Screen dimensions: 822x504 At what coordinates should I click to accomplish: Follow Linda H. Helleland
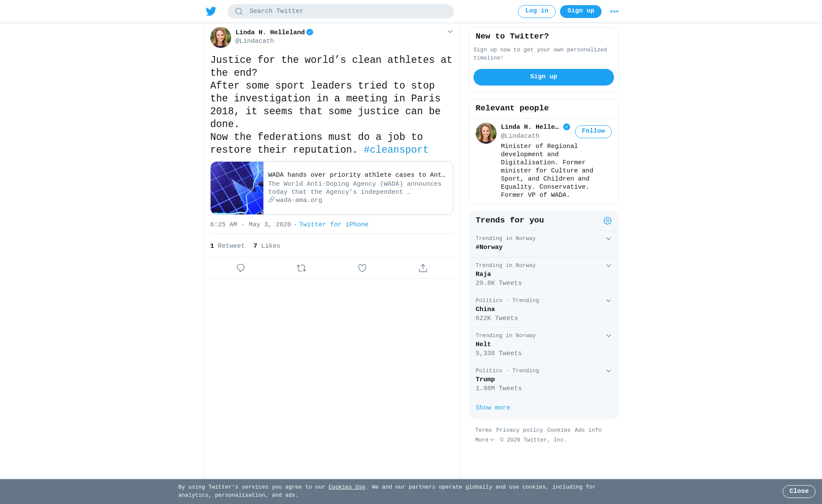point(593,131)
